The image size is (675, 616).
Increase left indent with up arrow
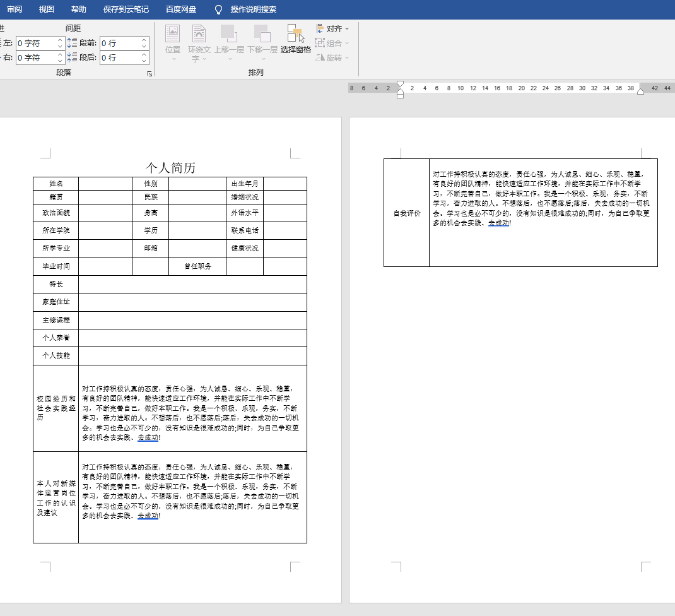click(x=60, y=40)
